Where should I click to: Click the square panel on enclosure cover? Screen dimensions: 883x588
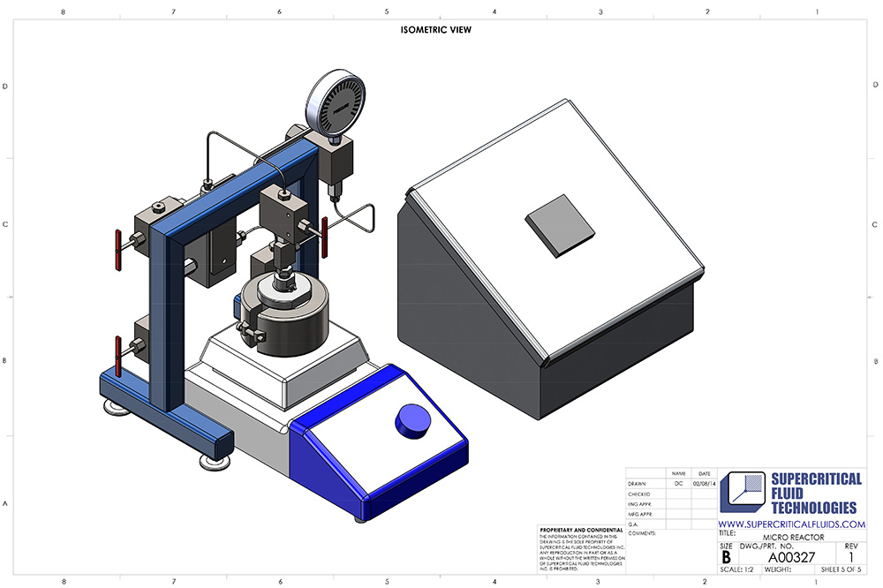coord(560,226)
